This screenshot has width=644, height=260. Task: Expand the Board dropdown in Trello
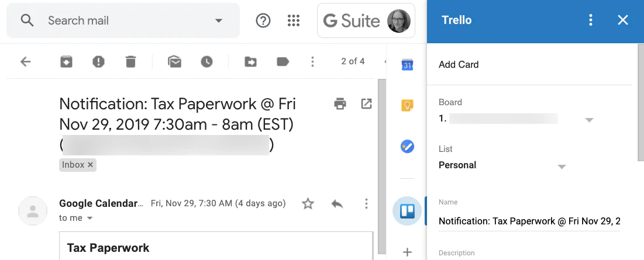[x=589, y=120]
